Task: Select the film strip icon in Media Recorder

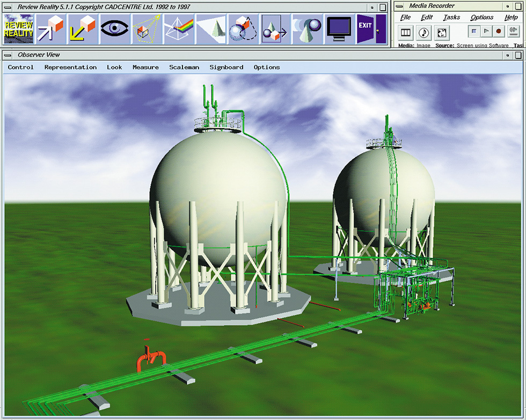Action: (406, 32)
